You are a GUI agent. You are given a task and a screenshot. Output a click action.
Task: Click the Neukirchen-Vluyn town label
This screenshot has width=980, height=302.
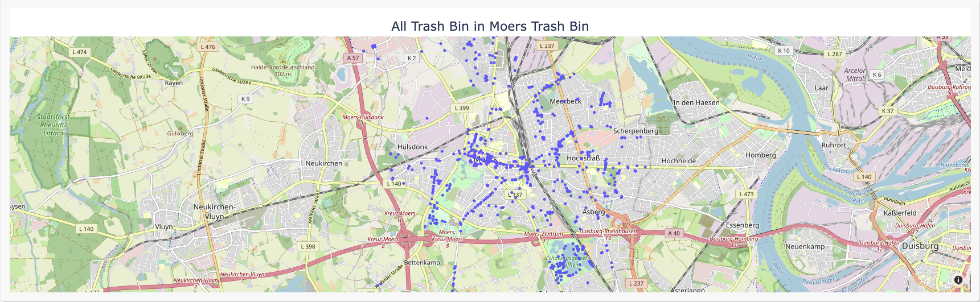pyautogui.click(x=214, y=212)
